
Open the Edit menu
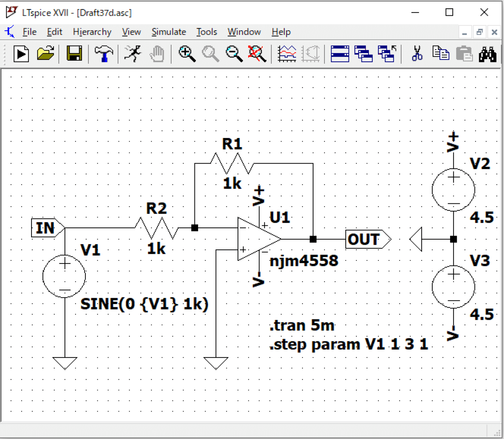(54, 32)
